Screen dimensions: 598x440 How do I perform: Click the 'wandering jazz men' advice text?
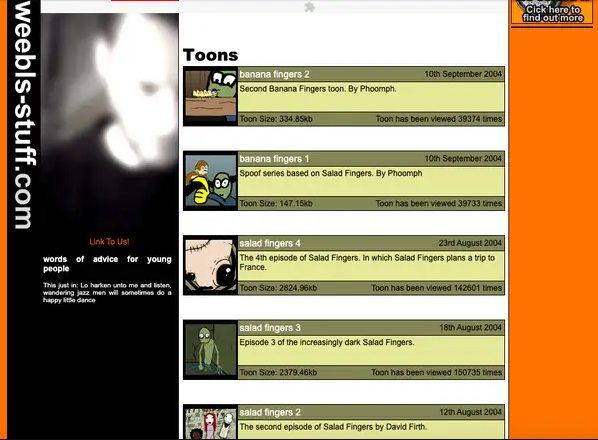click(x=107, y=292)
